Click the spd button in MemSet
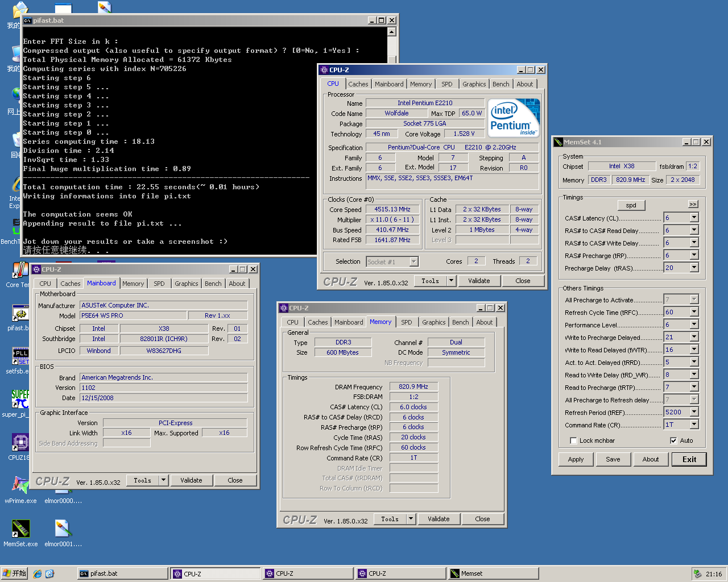 (631, 205)
